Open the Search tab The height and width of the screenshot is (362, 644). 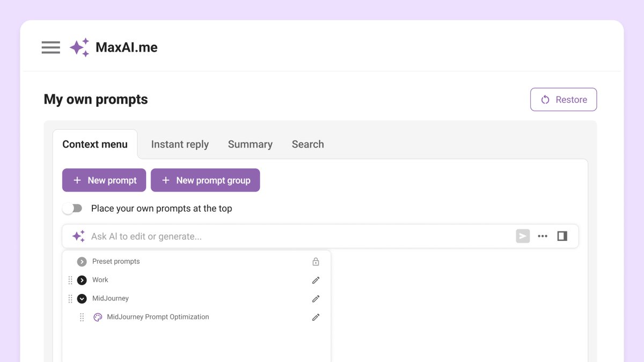point(308,144)
